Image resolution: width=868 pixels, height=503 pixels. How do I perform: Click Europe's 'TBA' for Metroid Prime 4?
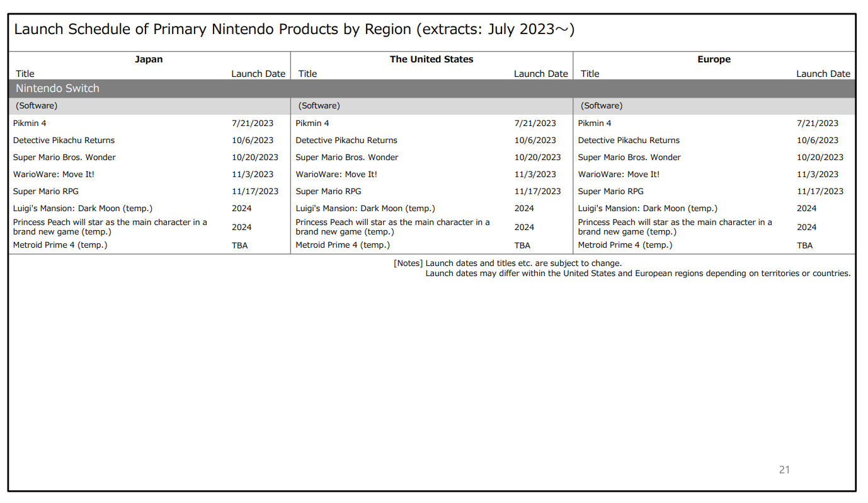coord(805,246)
